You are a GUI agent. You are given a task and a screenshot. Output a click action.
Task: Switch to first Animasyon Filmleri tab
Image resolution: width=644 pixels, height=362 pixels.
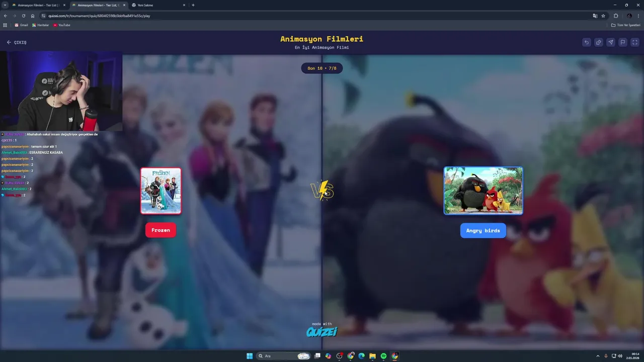38,5
